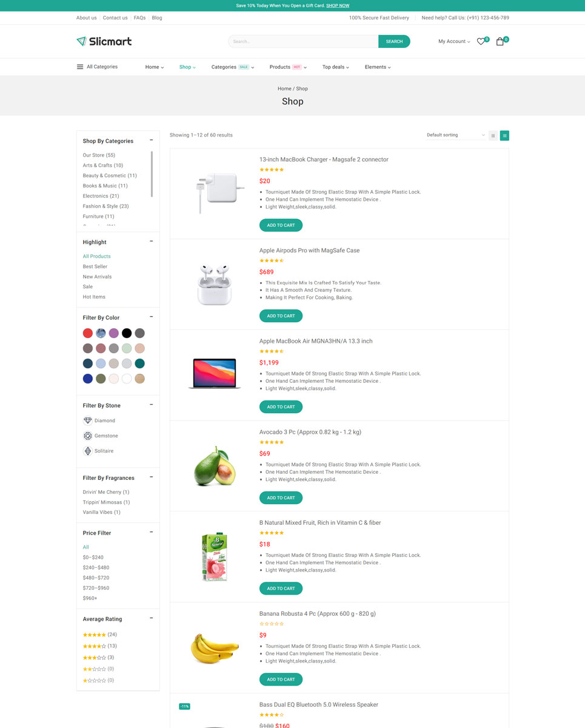The image size is (585, 728).
Task: Open the Products menu item
Action: point(287,67)
